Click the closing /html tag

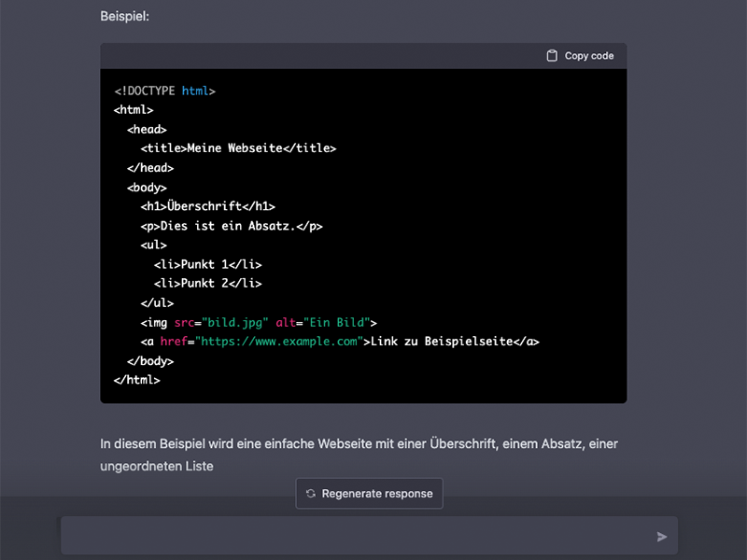point(138,380)
